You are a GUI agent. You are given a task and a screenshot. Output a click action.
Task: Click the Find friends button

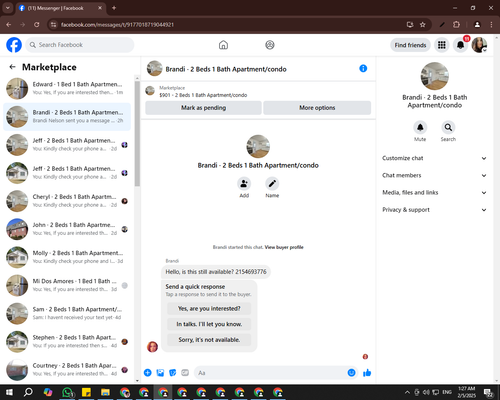(410, 45)
